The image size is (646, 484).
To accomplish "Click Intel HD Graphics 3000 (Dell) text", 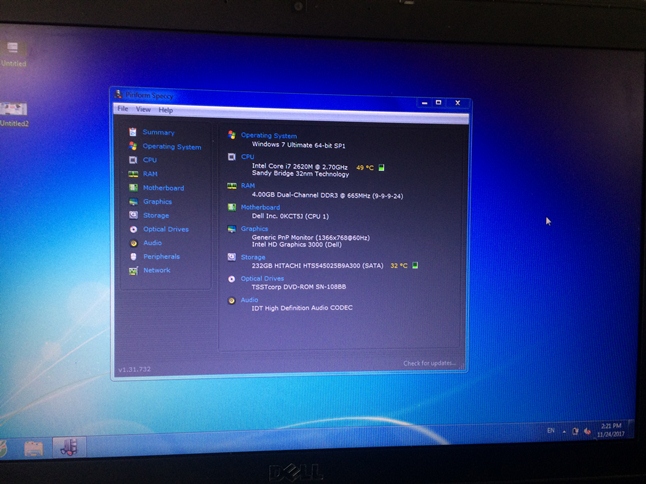I will tap(297, 245).
